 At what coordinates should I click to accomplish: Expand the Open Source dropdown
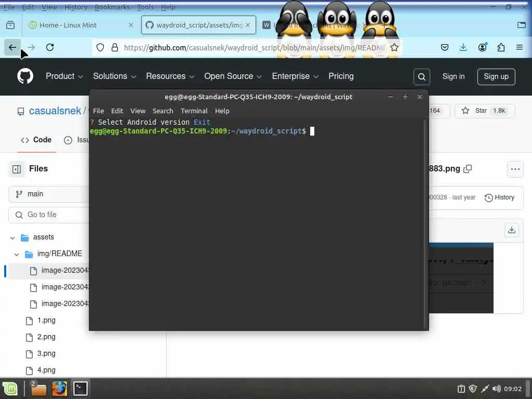coord(233,76)
